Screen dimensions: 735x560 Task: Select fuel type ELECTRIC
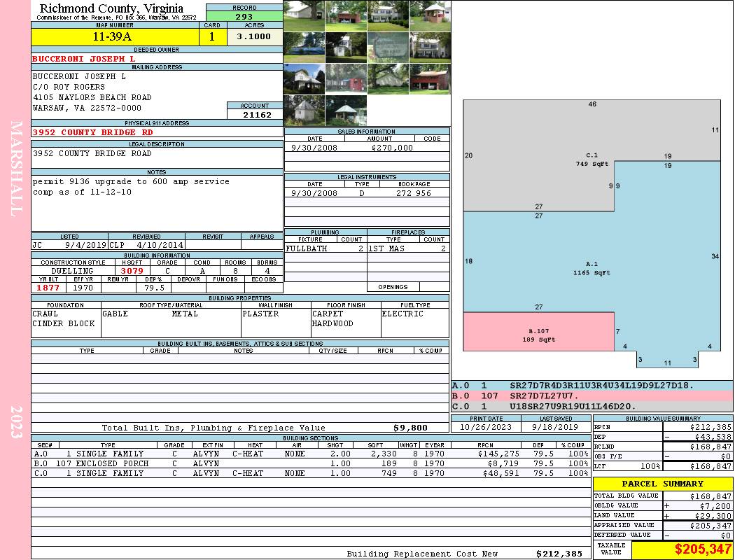402,314
